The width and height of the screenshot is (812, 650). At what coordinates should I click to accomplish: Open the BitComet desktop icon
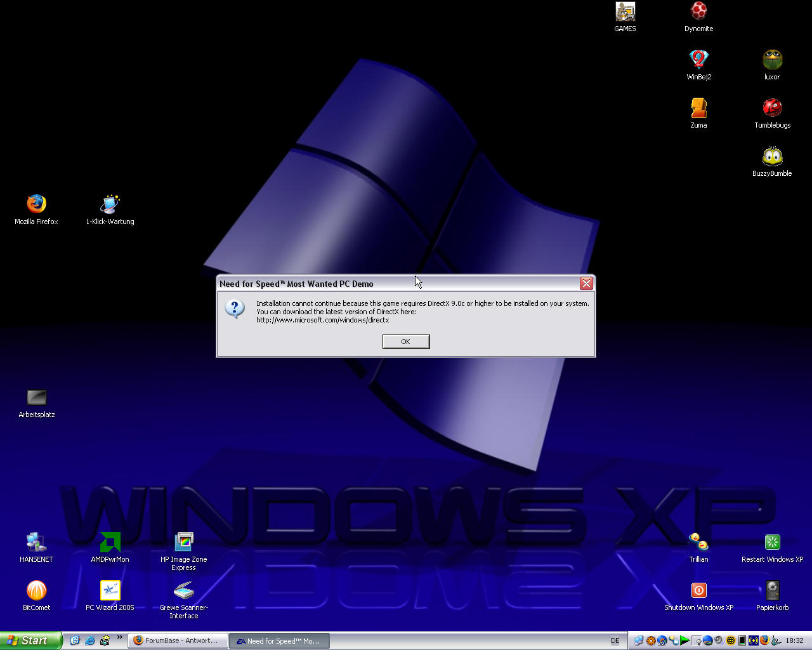[36, 596]
